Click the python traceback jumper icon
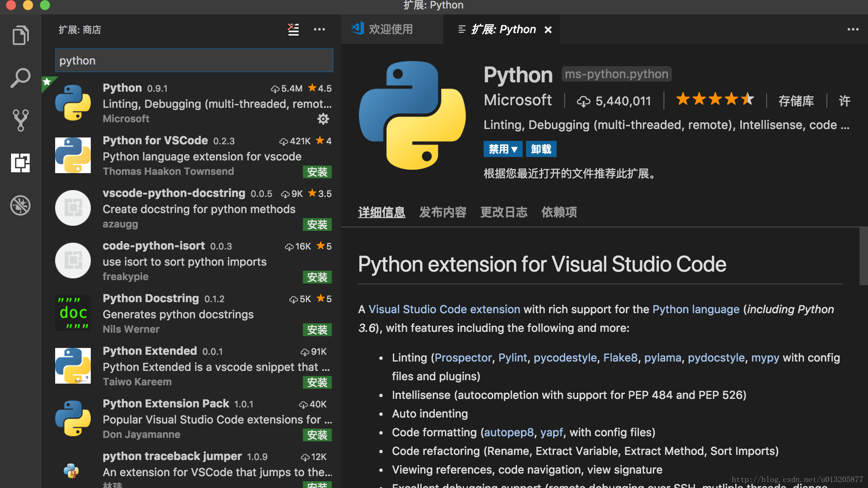This screenshot has height=488, width=868. tap(71, 471)
